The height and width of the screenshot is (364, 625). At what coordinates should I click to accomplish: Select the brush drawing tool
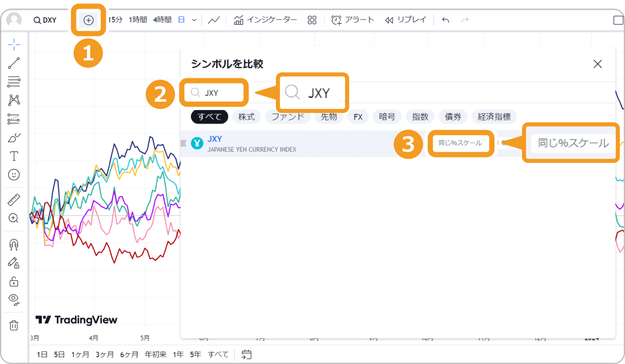point(14,137)
